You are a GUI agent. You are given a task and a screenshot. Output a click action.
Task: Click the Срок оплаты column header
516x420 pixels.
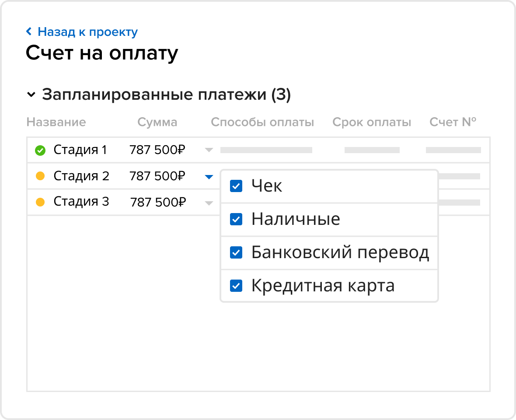tap(372, 122)
